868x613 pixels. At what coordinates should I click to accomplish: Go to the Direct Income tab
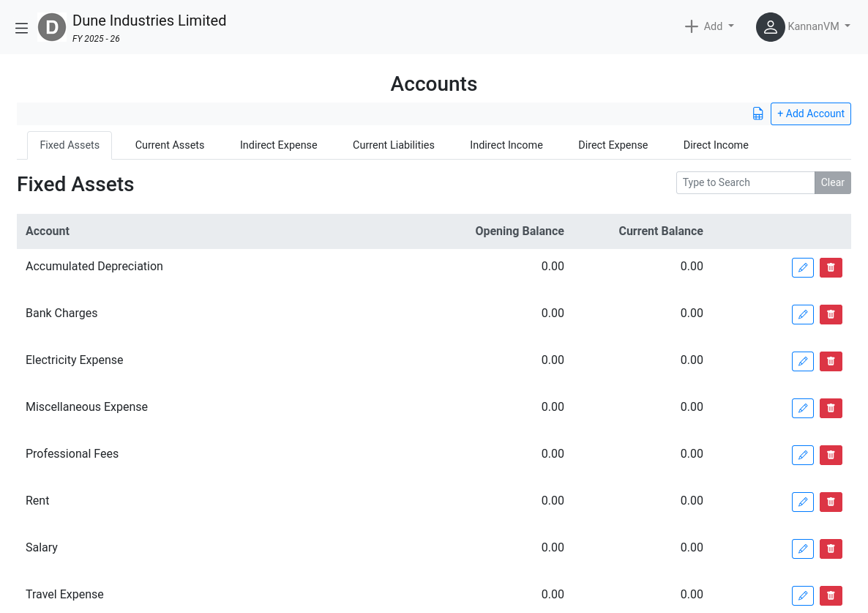click(x=716, y=145)
